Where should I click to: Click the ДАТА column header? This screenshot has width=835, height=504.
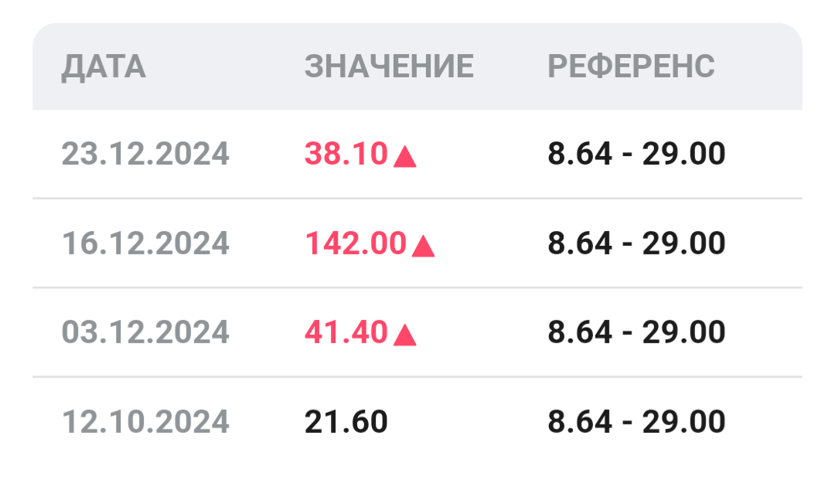click(x=104, y=67)
